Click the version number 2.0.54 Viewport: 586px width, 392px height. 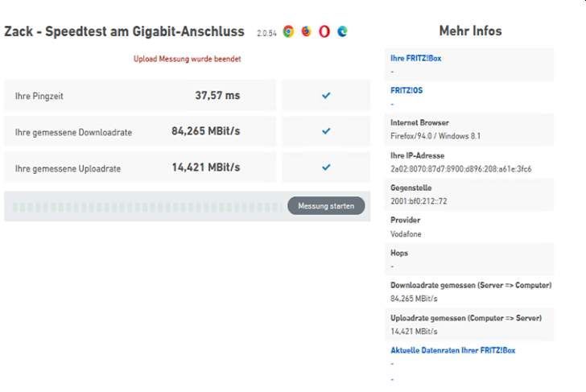266,33
